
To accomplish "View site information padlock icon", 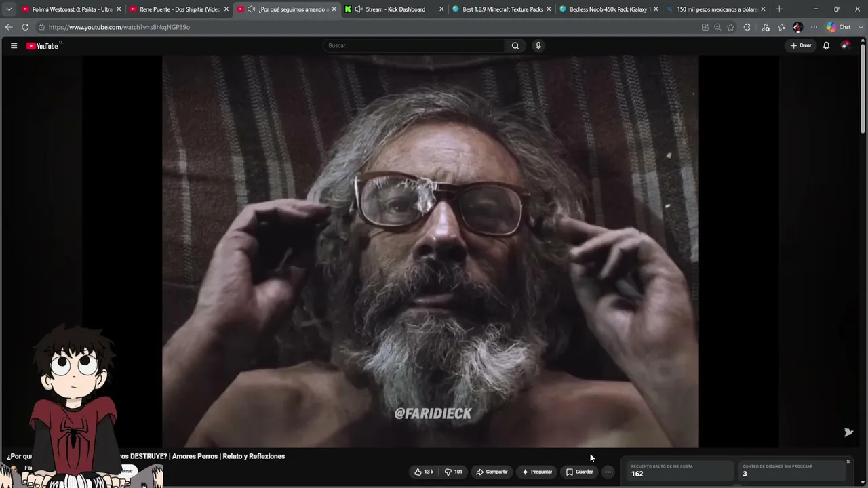I will 41,27.
